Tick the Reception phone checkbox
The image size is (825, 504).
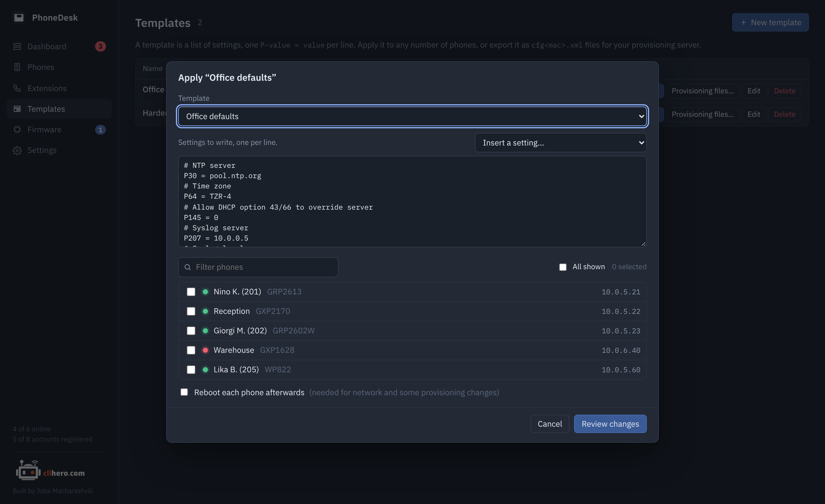coord(191,311)
